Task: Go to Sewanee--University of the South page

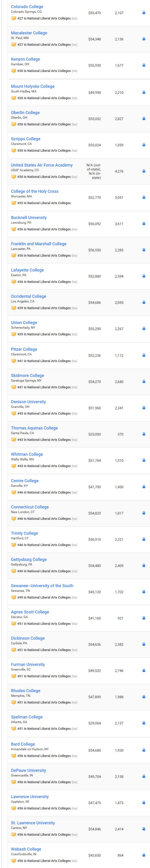Action: click(42, 586)
